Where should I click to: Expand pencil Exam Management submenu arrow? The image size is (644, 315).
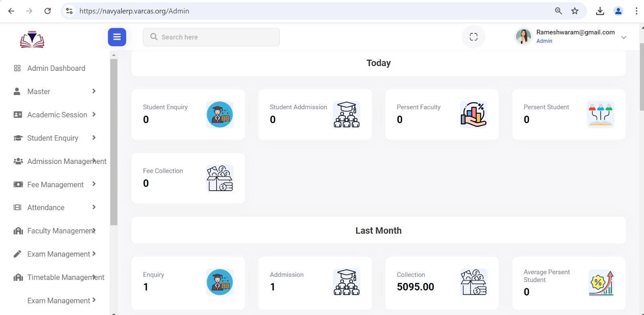pyautogui.click(x=94, y=253)
